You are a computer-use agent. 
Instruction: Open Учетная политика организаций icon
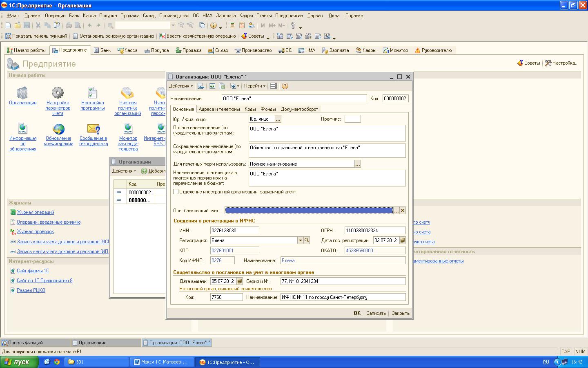pyautogui.click(x=127, y=93)
